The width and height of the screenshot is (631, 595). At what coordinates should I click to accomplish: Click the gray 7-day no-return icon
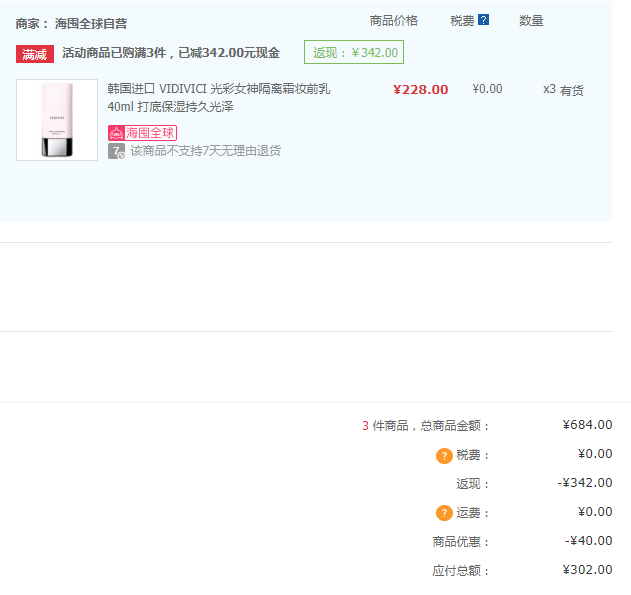coord(116,151)
